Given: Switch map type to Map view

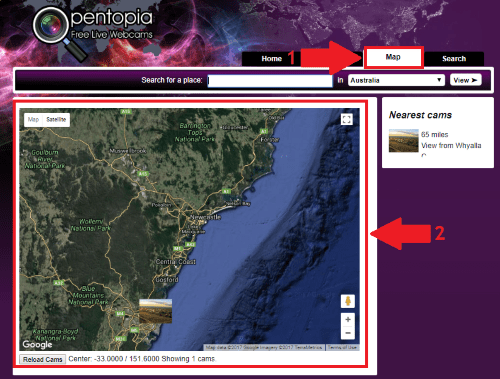Looking at the screenshot, I should [33, 119].
